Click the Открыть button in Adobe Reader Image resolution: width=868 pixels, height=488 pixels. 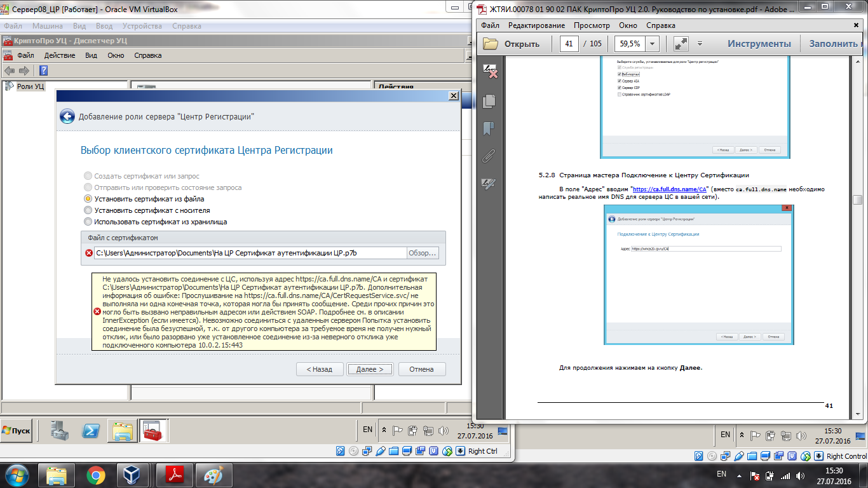tap(512, 44)
